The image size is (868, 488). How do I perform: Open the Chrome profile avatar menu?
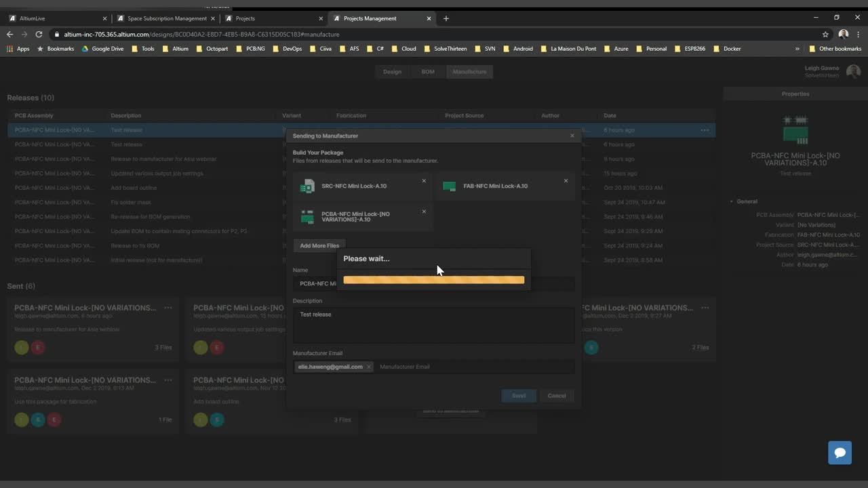844,34
